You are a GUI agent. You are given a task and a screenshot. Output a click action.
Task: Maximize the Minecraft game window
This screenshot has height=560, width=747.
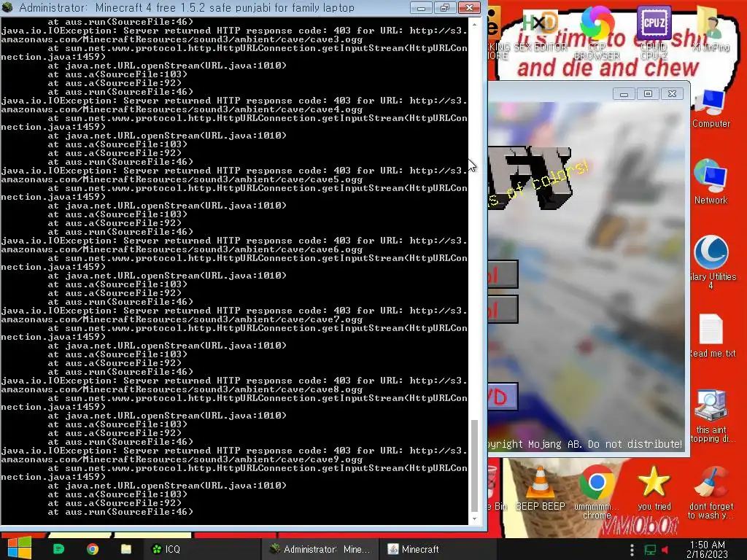[x=648, y=94]
